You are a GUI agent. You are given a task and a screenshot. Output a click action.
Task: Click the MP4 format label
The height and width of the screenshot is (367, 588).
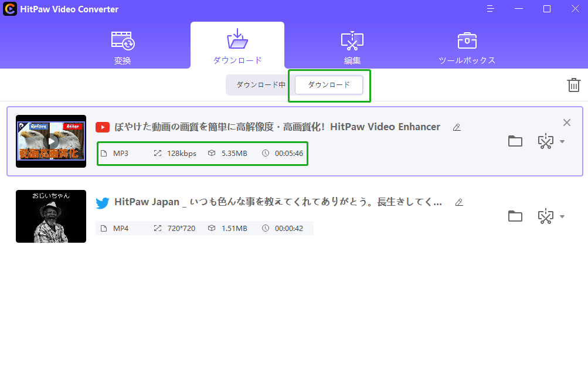point(121,228)
